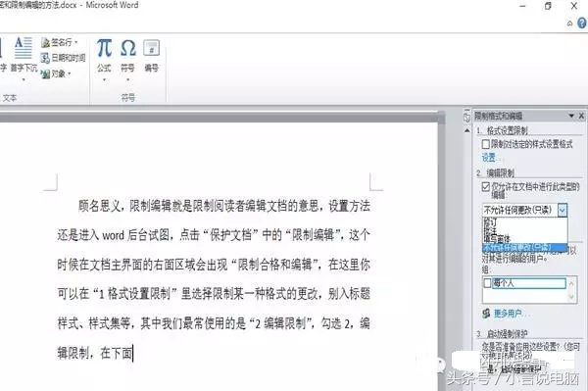The width and height of the screenshot is (588, 391).
Task: Click the down arrow of the 组 list scrollbar
Action: click(571, 296)
